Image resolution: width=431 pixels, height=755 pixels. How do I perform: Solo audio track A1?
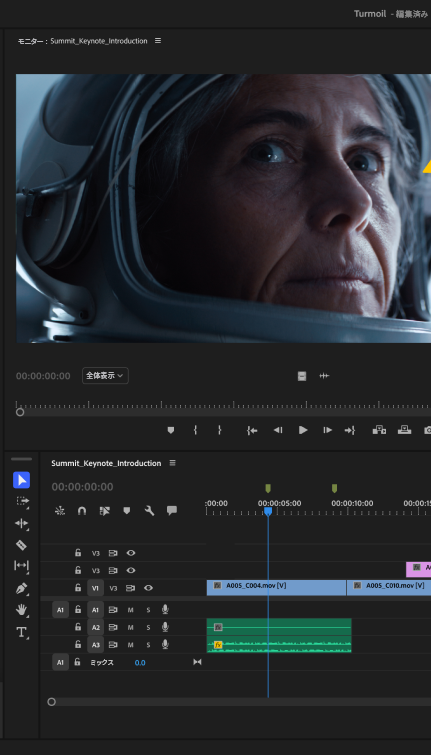[148, 610]
